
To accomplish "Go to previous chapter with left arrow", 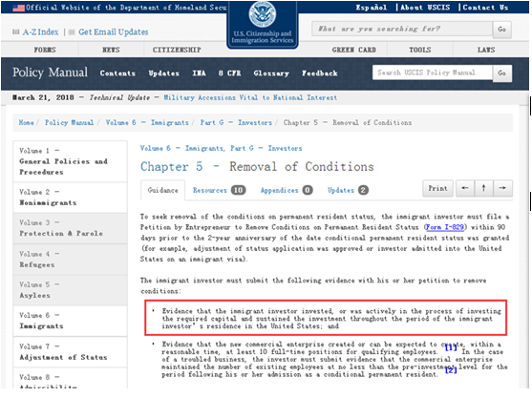I will 465,188.
